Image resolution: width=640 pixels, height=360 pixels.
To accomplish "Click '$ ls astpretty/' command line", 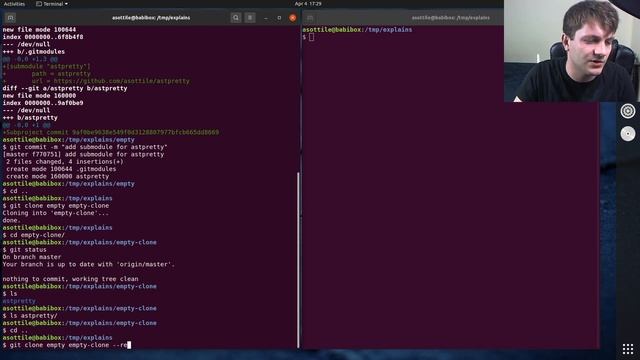I will pos(30,316).
